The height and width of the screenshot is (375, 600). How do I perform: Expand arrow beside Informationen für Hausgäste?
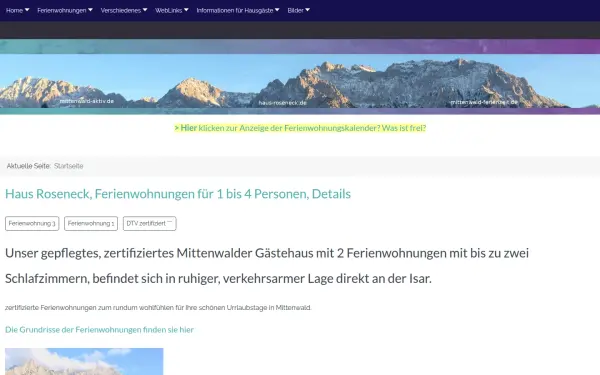(x=277, y=10)
